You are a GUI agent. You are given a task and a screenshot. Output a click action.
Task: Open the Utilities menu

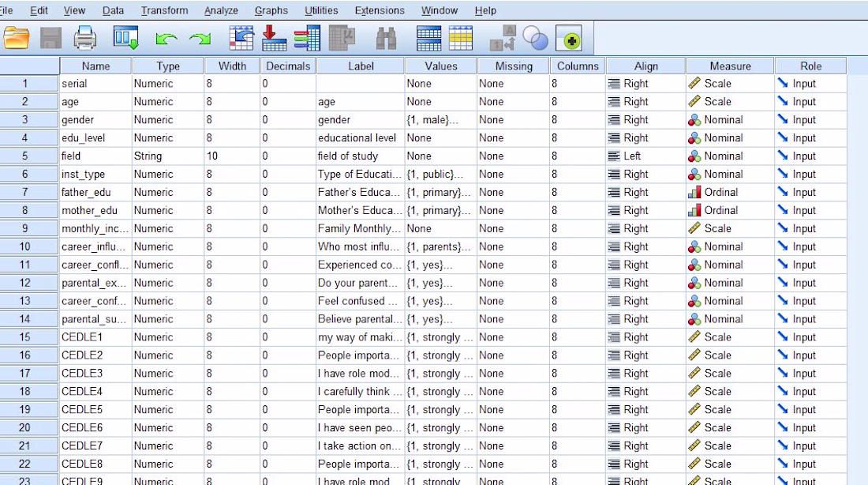point(321,10)
